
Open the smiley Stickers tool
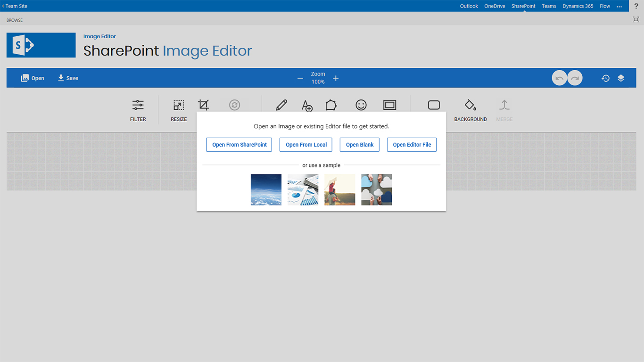click(x=361, y=105)
